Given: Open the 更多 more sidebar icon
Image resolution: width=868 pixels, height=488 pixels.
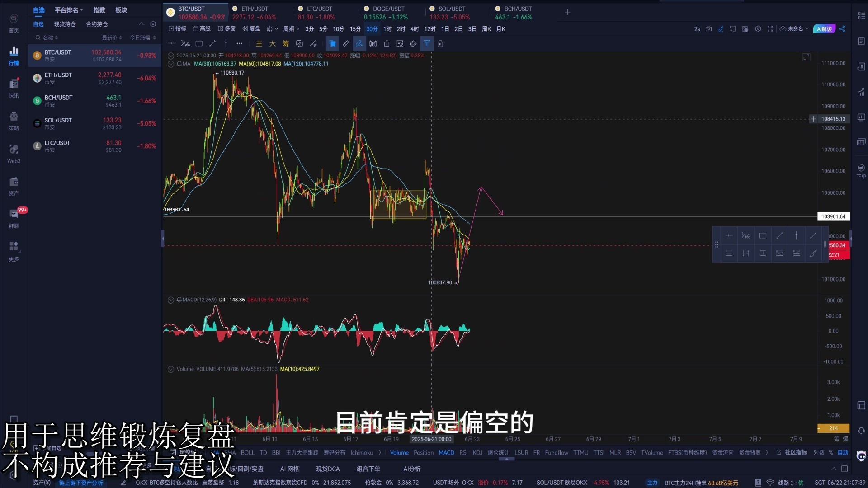Looking at the screenshot, I should click(x=14, y=251).
